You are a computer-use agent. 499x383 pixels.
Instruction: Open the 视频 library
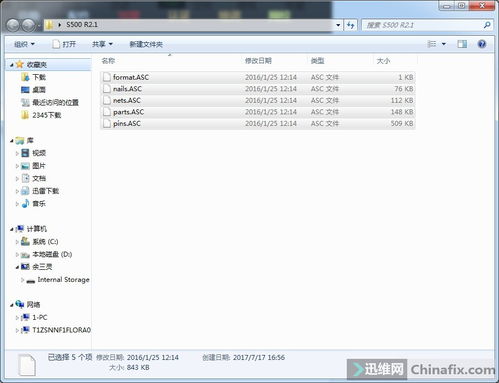(x=39, y=153)
